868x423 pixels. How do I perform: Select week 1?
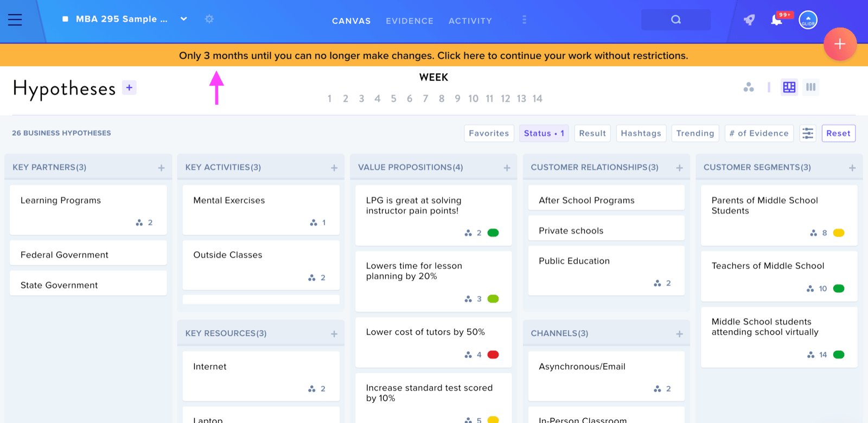(329, 98)
